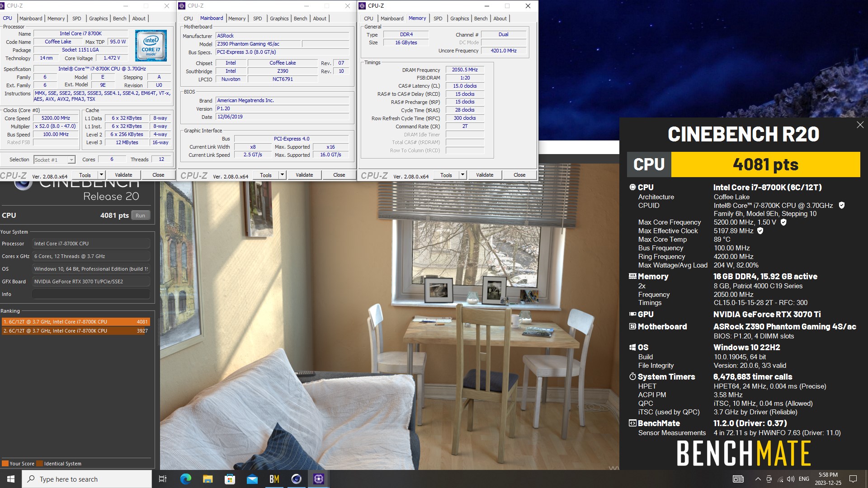Click the DRAM Frequency value 2050.5 MHz
Image resolution: width=868 pixels, height=488 pixels.
pyautogui.click(x=465, y=70)
